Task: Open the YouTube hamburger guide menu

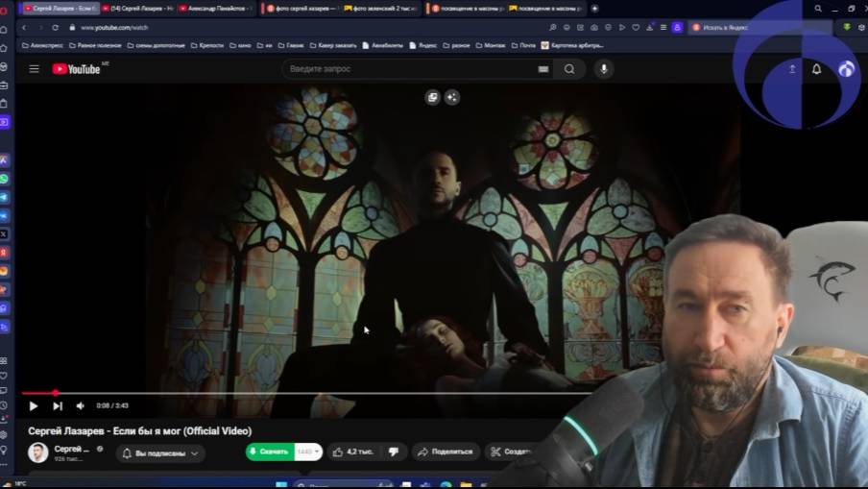Action: (35, 69)
